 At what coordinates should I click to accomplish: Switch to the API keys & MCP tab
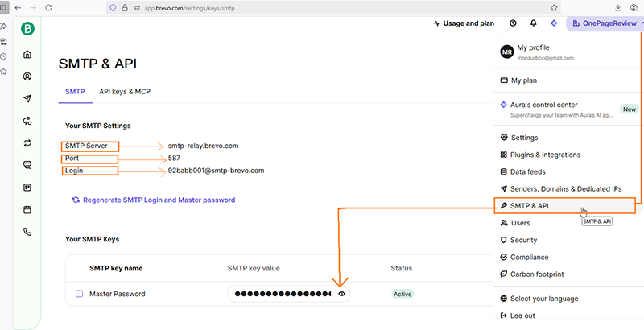[x=125, y=92]
